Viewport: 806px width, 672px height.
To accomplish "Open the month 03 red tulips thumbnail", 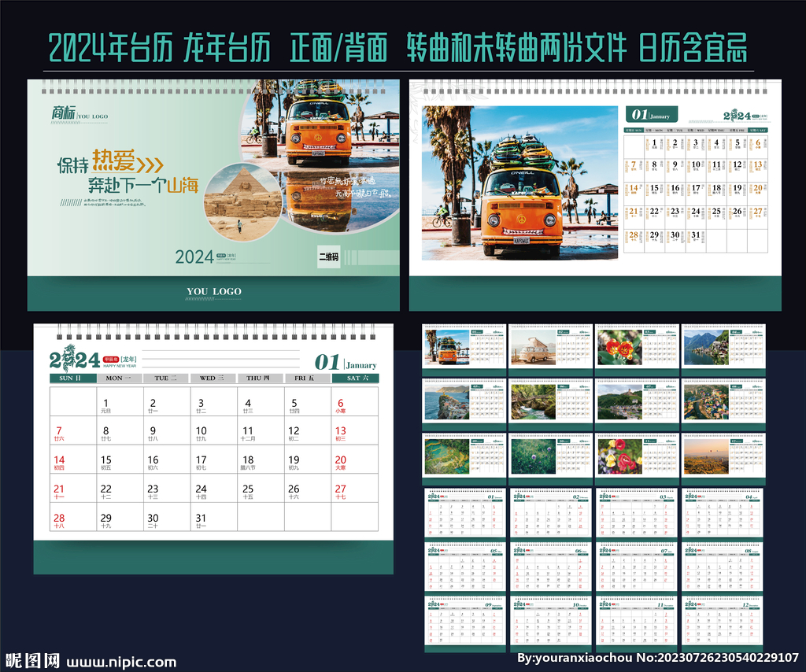I will 620,347.
